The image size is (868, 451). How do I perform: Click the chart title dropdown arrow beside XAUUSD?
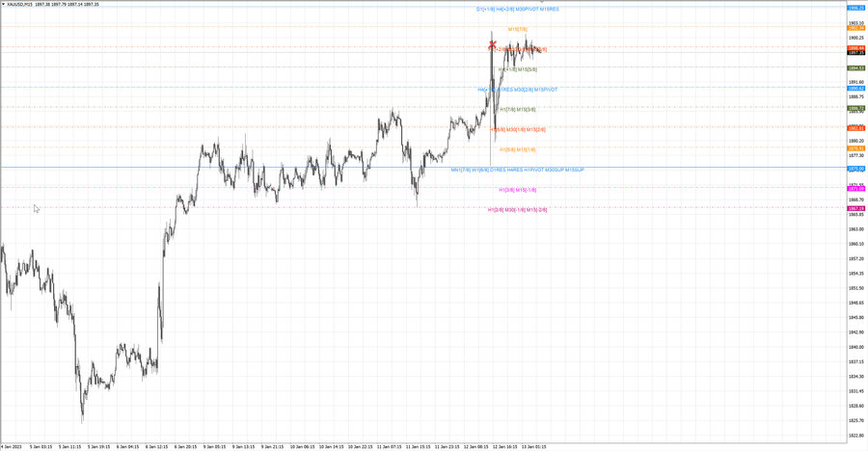click(3, 5)
